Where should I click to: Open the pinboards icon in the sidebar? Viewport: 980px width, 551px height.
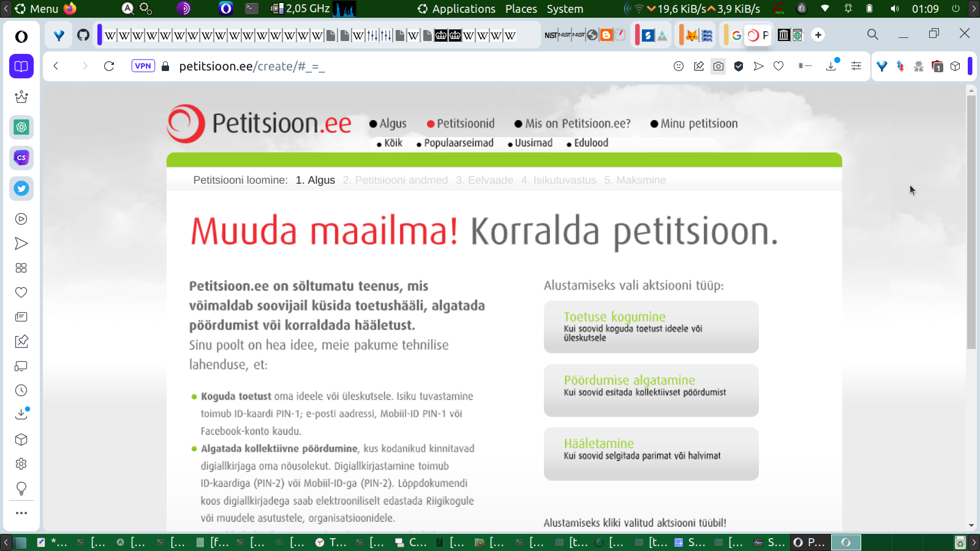[21, 342]
